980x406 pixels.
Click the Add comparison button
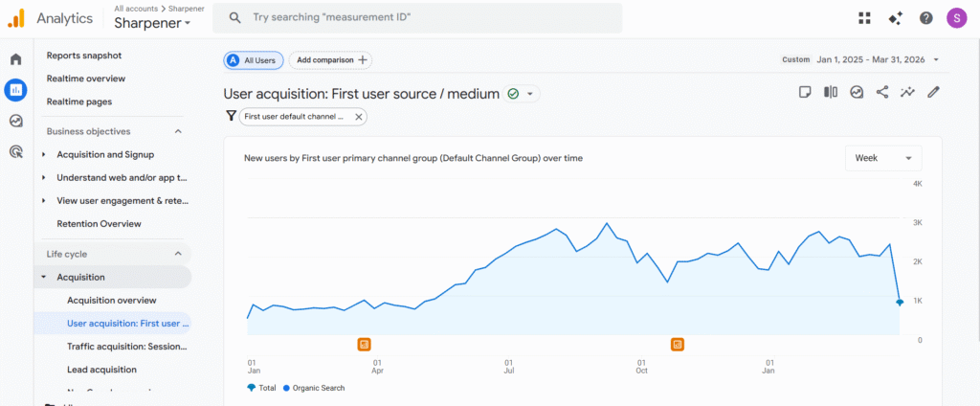tap(330, 59)
